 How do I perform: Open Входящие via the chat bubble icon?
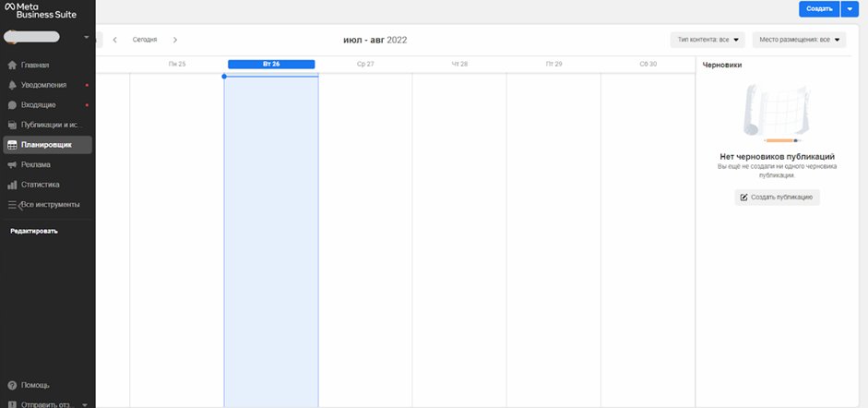pos(12,105)
